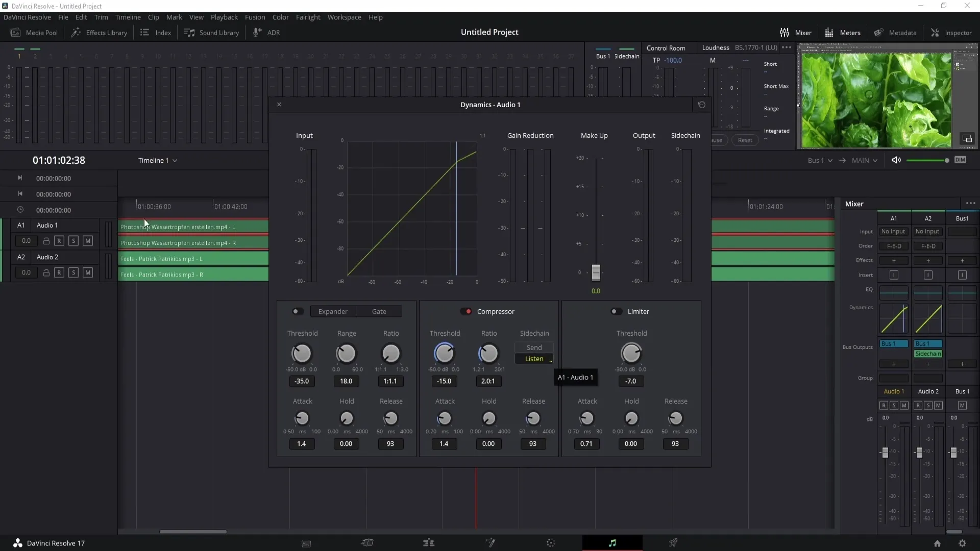Expand the Timeline 1 dropdown selector

(175, 160)
